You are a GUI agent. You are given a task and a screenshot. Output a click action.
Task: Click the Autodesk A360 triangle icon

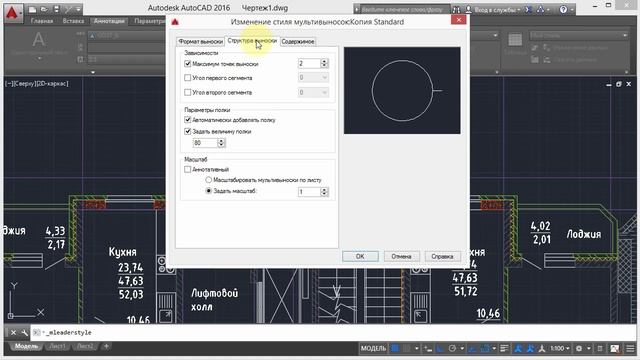541,9
